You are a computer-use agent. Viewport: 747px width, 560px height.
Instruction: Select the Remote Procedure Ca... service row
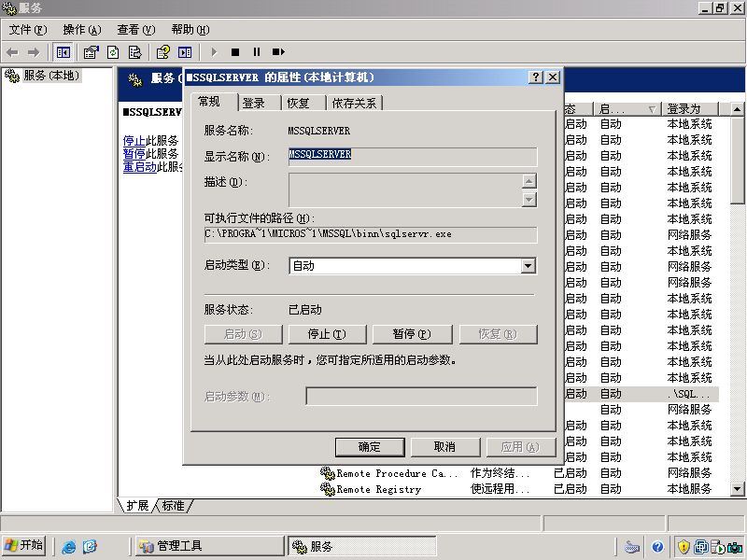pos(518,473)
